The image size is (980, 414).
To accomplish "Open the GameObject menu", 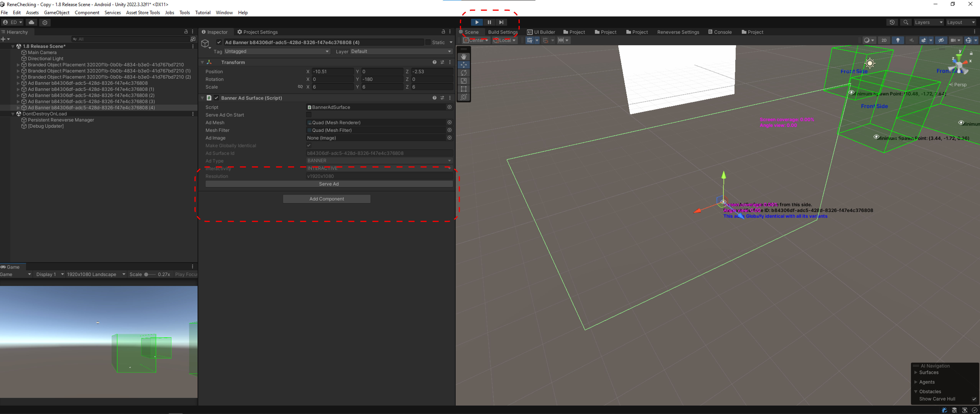I will [x=57, y=12].
